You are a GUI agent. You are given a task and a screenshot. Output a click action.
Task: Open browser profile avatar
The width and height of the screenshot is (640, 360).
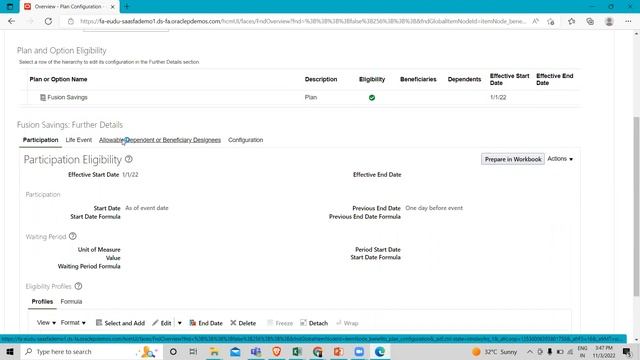click(x=609, y=21)
